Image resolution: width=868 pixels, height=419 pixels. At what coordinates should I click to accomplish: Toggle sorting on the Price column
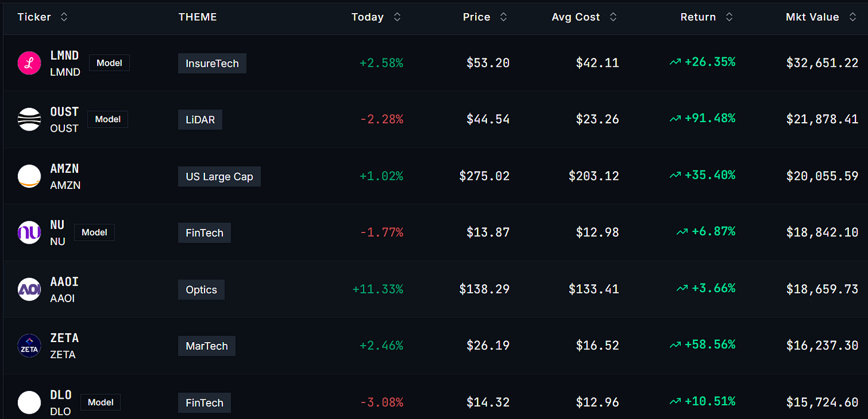tap(503, 17)
